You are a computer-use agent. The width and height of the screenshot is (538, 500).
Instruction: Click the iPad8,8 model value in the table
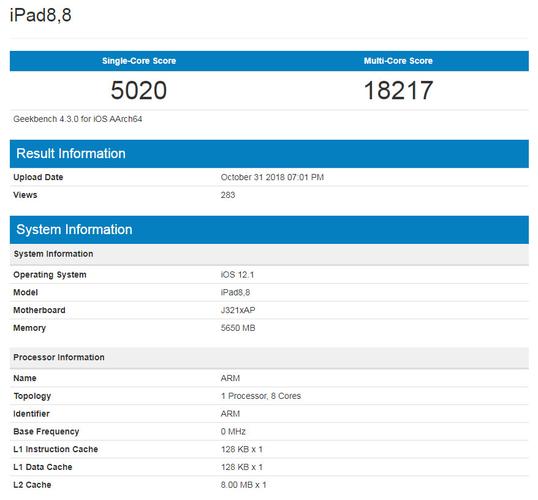coord(235,292)
